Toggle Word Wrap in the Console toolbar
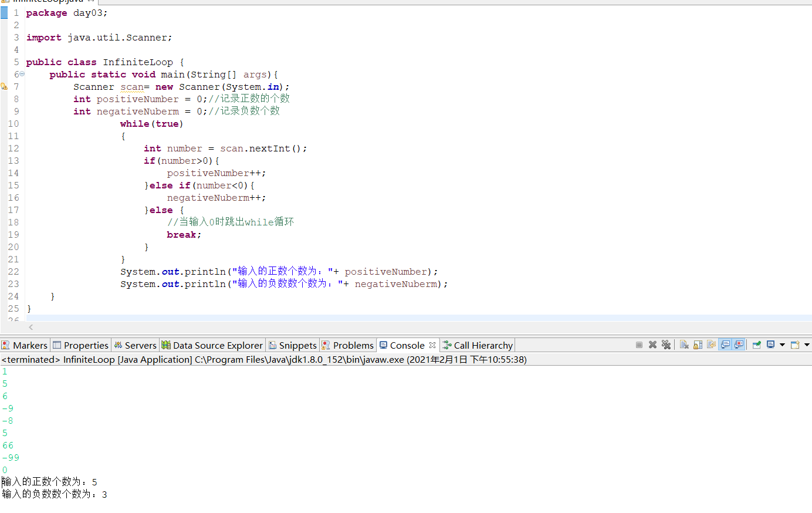This screenshot has width=812, height=513. pyautogui.click(x=711, y=345)
